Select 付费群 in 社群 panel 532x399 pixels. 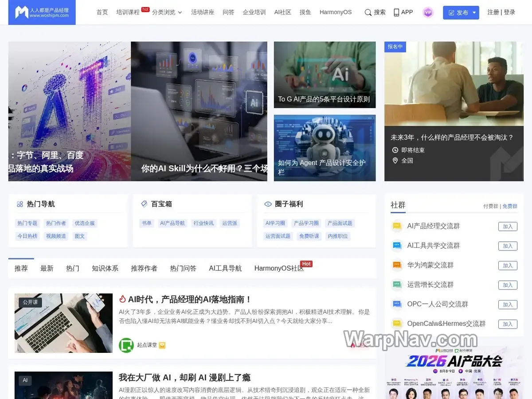pyautogui.click(x=491, y=206)
